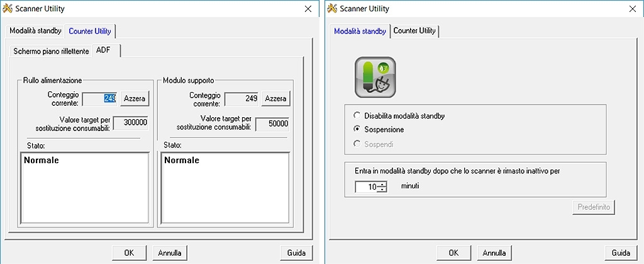This screenshot has height=264, width=644.
Task: Open "Modalità standby" tab in the left window
Action: point(35,31)
